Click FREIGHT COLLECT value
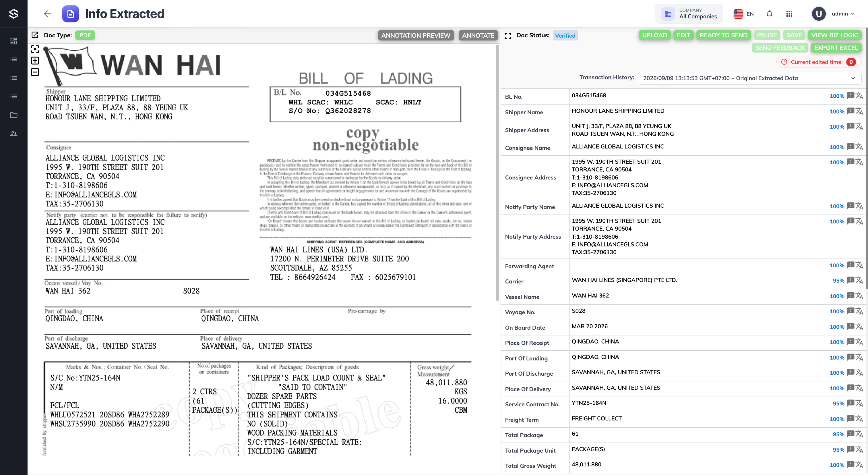The image size is (868, 475). click(596, 418)
